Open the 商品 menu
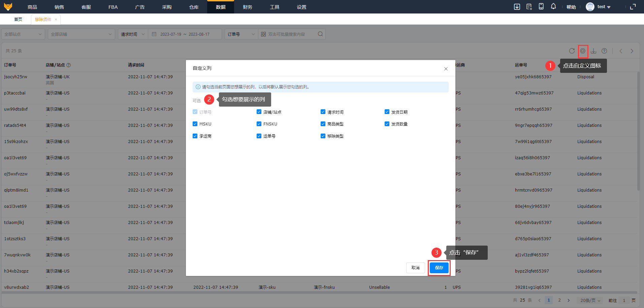Screen dimensions: 644x308 click(32, 7)
